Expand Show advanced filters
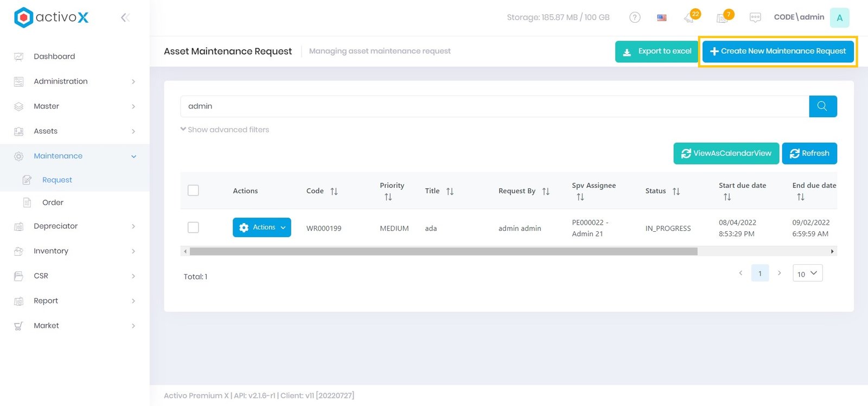This screenshot has height=406, width=868. point(225,130)
